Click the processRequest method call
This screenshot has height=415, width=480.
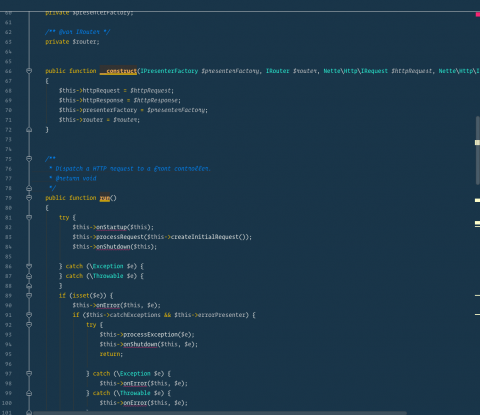(x=120, y=237)
